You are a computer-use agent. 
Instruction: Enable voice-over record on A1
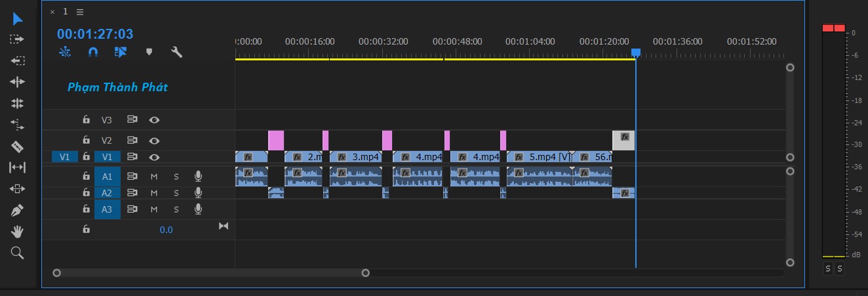pos(198,176)
